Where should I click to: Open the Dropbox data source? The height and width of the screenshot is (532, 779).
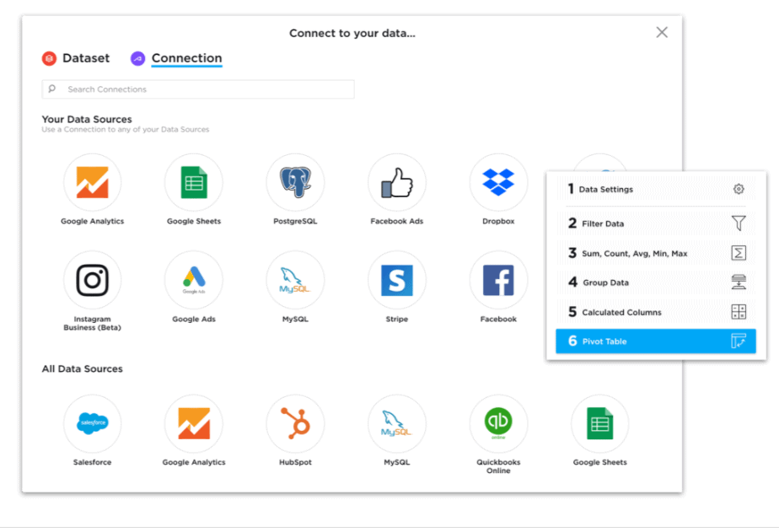pos(498,183)
